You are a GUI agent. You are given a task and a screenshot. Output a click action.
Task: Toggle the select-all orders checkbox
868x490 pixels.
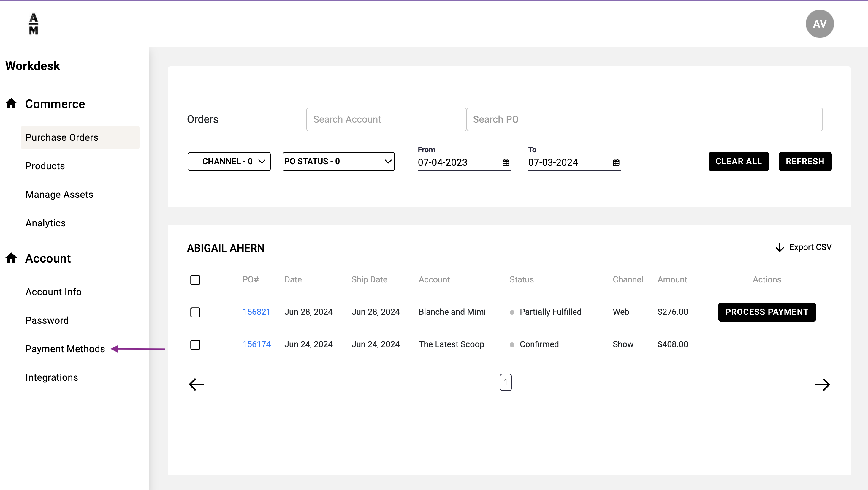pos(195,280)
